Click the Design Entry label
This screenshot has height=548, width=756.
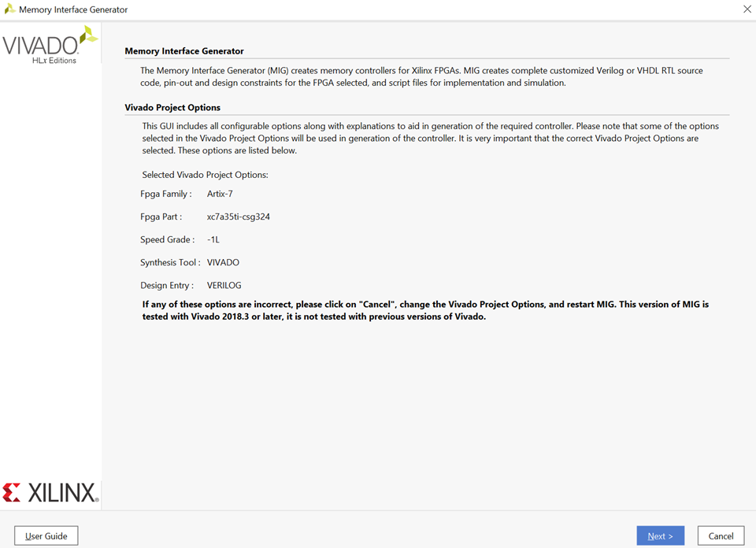click(167, 285)
